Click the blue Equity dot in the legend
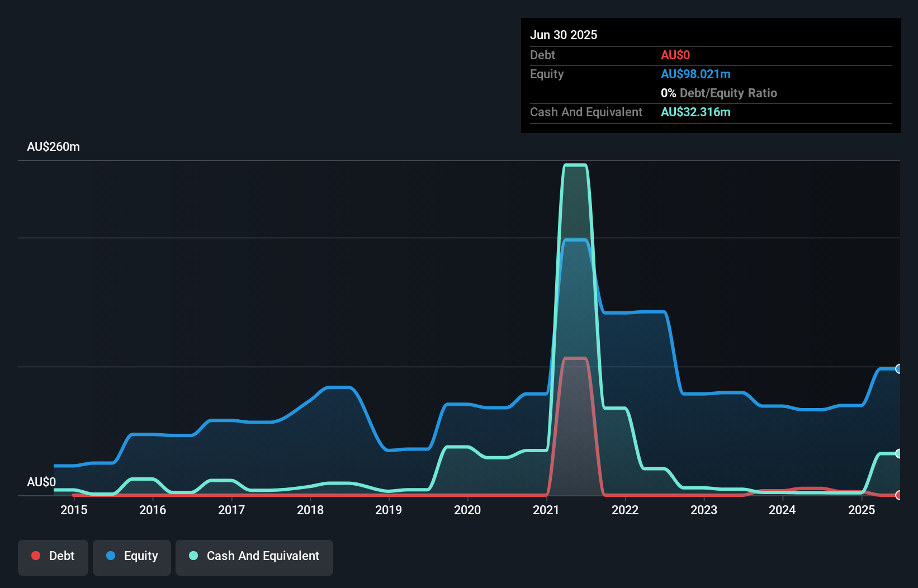The width and height of the screenshot is (918, 588). coord(111,556)
